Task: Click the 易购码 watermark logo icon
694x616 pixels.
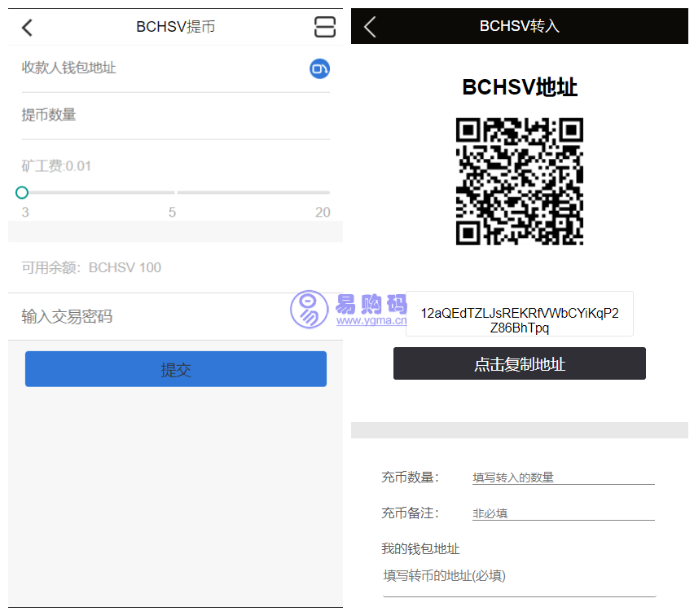Action: click(310, 310)
